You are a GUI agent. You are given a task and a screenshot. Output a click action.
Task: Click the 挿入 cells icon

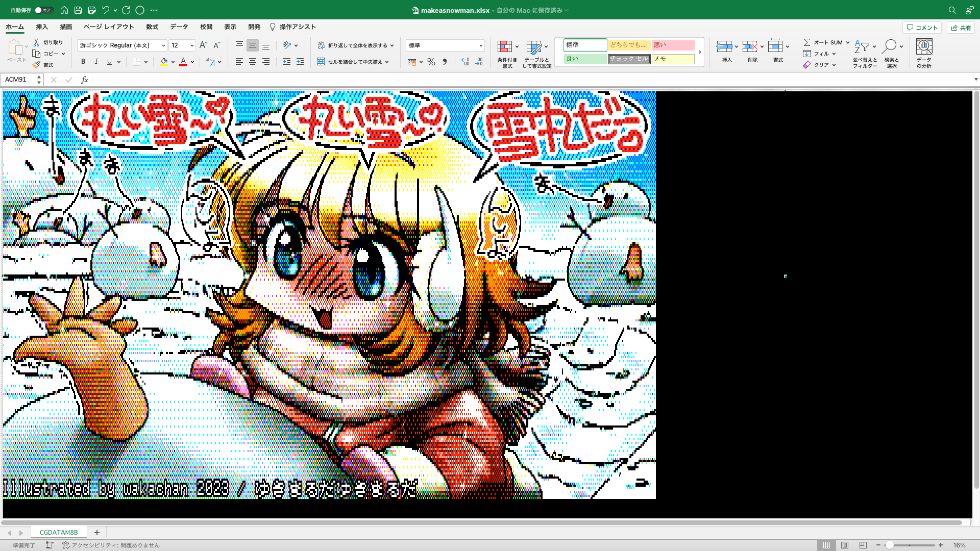point(724,47)
